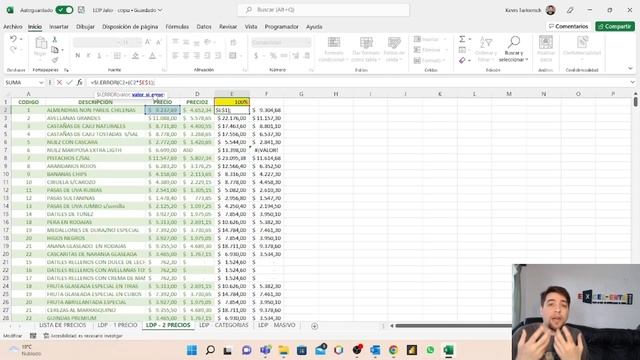Open the Vista tab
This screenshot has height=360, width=640.
pyautogui.click(x=251, y=27)
